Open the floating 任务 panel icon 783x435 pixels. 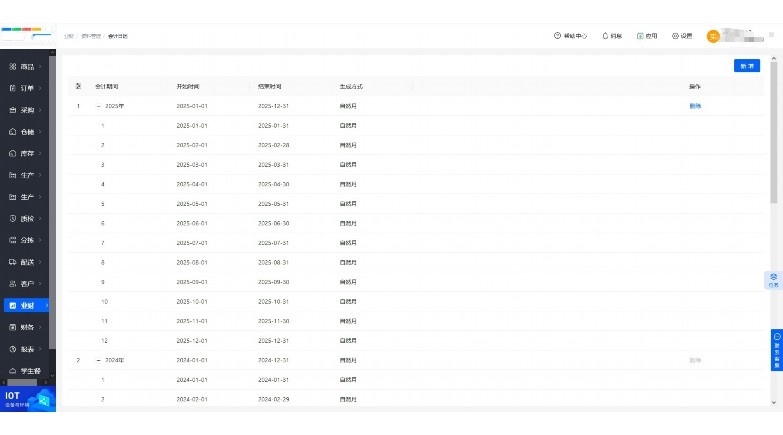point(774,280)
